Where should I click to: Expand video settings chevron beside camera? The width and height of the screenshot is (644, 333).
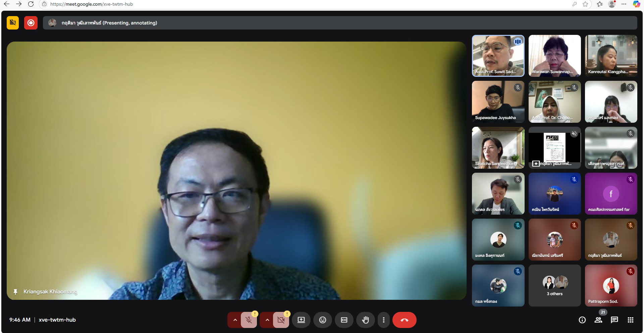pyautogui.click(x=267, y=320)
